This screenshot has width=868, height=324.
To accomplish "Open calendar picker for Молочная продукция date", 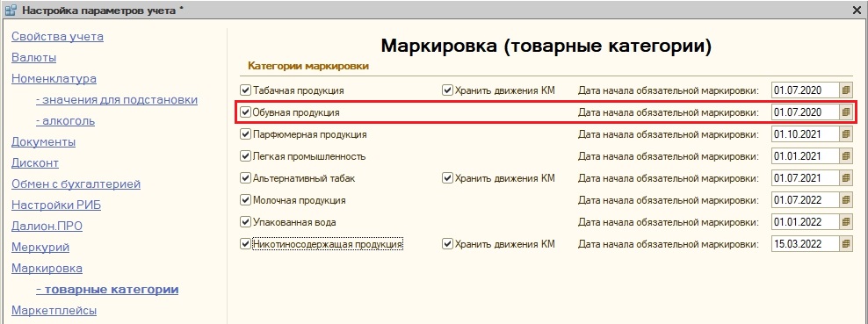I will 845,199.
